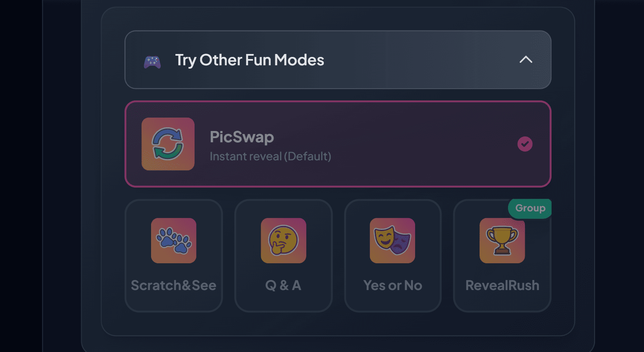
Task: Select the RevealRush mode label
Action: (x=502, y=285)
